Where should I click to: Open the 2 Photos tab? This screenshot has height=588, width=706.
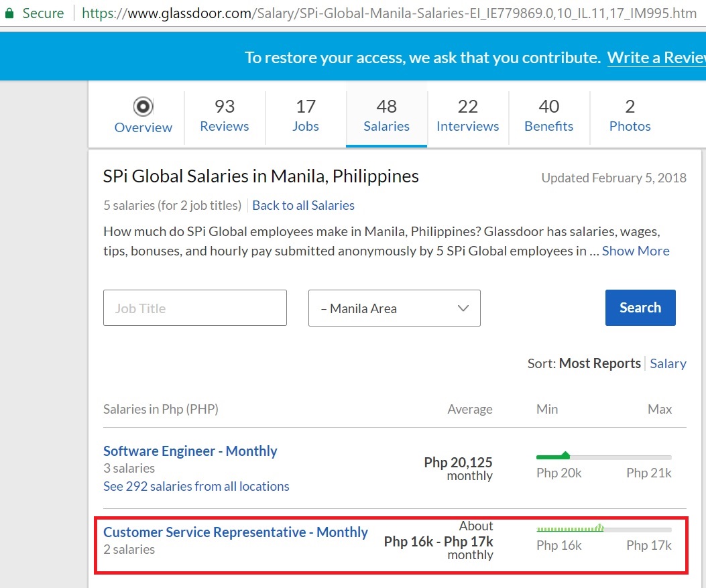click(x=630, y=116)
